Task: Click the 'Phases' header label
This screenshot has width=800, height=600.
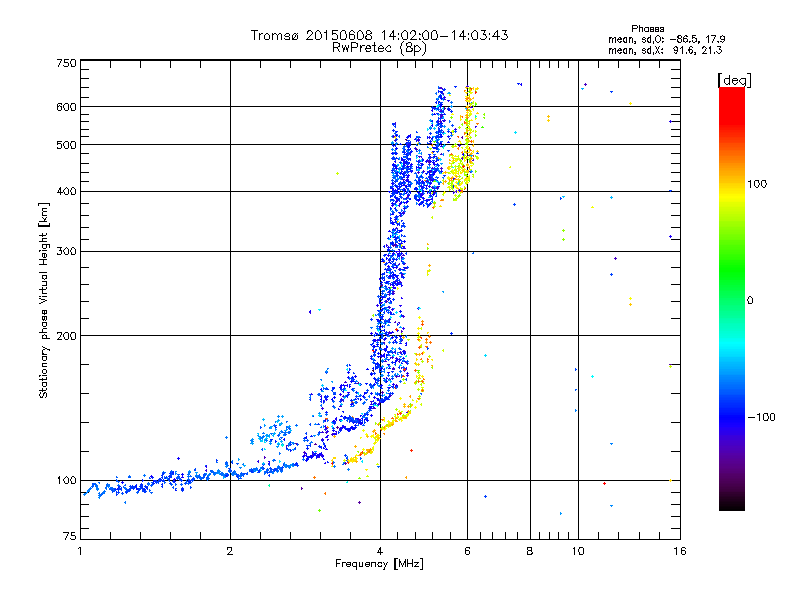Action: click(x=647, y=29)
